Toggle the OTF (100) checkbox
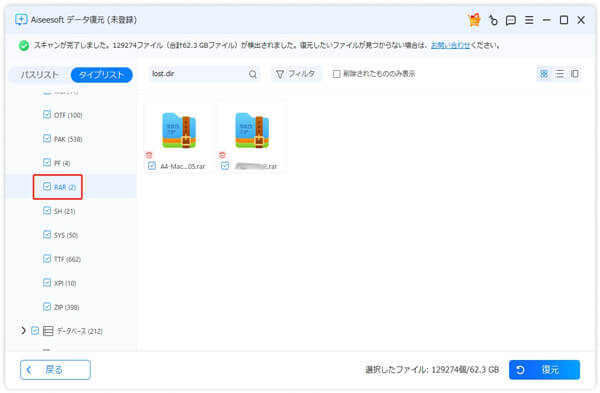This screenshot has height=393, width=600. [47, 114]
